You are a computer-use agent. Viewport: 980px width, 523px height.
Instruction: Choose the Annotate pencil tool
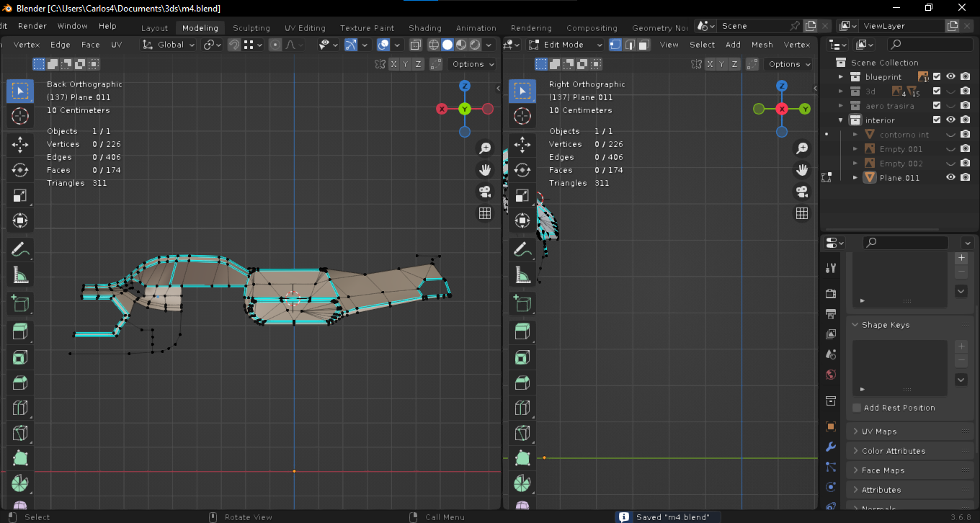20,249
